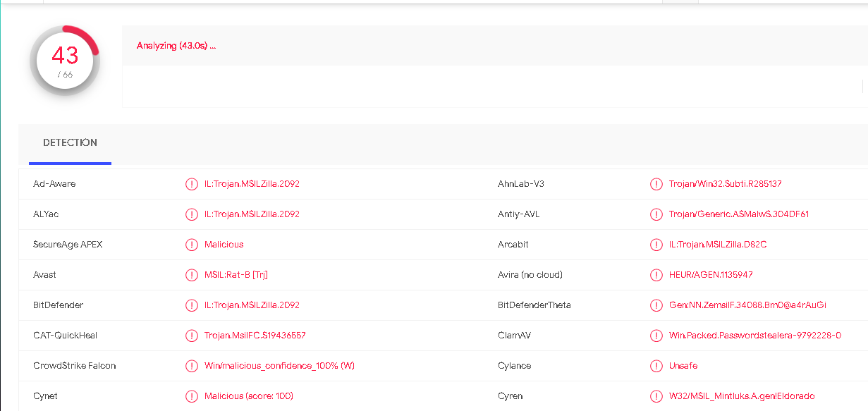
Task: Click the BitDefenderTheta engine name
Action: [534, 305]
